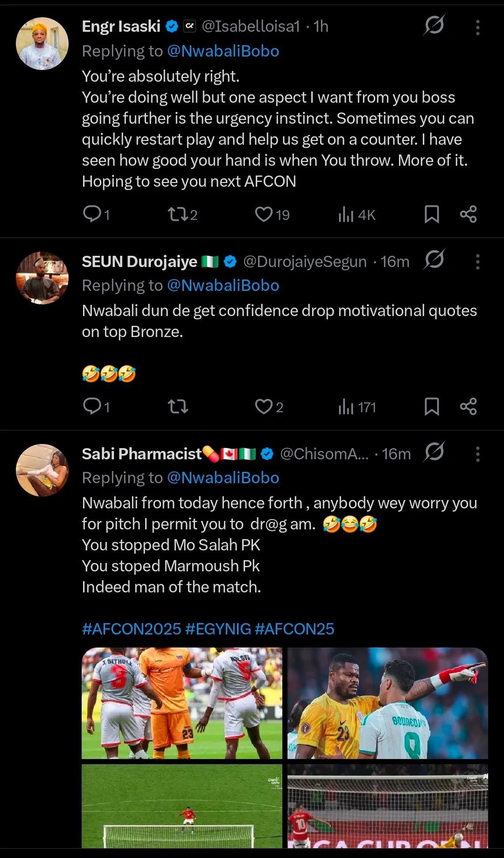
Task: Share SEUN Durojaiye's tweet
Action: click(468, 407)
